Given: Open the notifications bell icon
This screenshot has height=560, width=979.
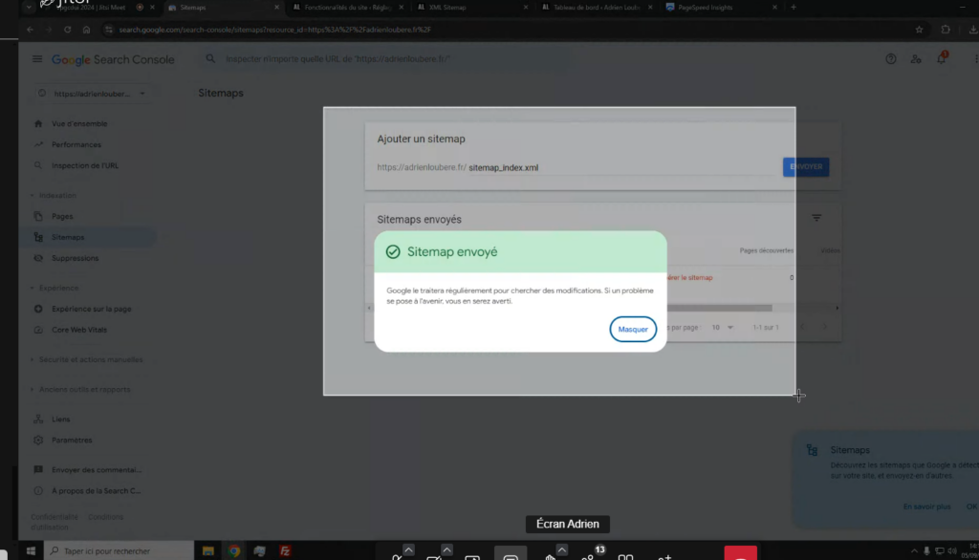Looking at the screenshot, I should pyautogui.click(x=941, y=59).
